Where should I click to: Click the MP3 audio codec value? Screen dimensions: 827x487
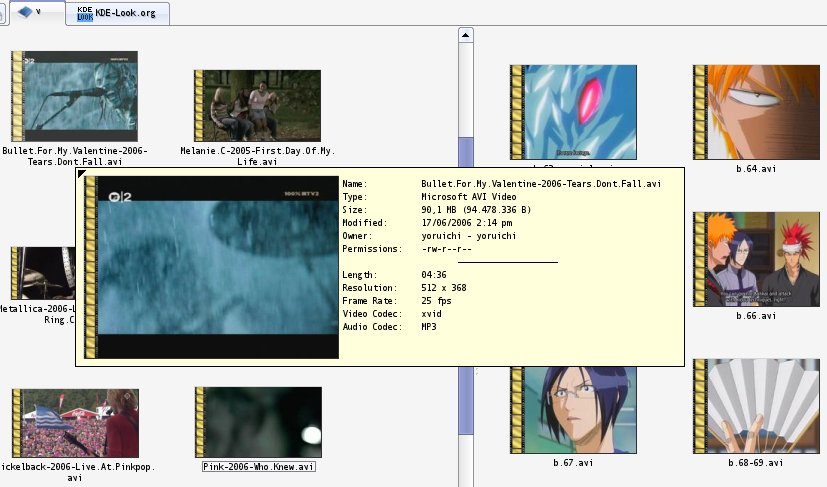pos(428,327)
